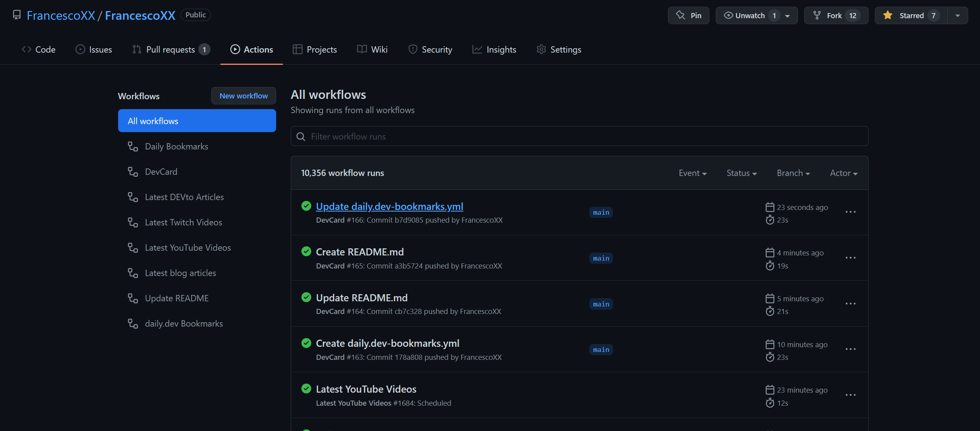Fork the repository with the Fork button

point(836,15)
